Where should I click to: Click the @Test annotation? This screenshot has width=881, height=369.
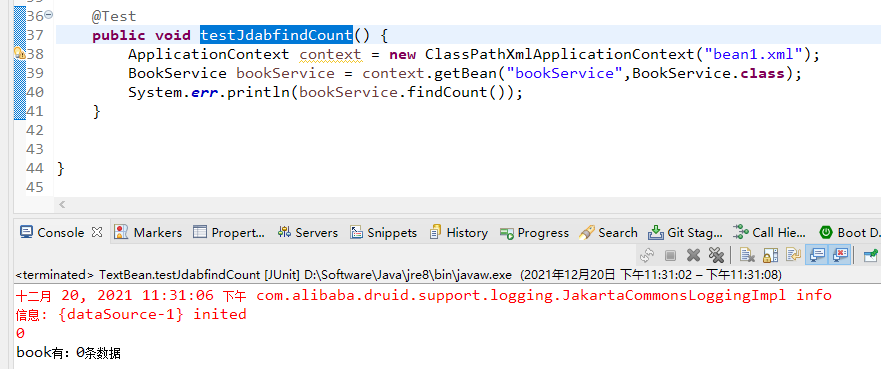point(115,16)
